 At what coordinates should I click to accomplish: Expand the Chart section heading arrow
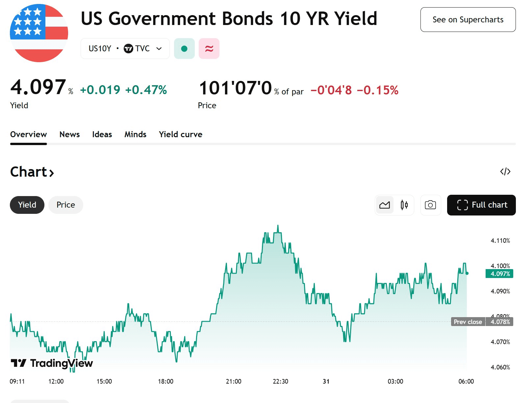click(51, 172)
